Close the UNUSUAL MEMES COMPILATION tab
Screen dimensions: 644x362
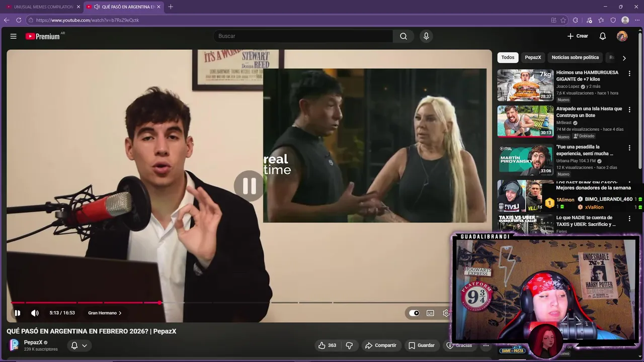[x=78, y=7]
